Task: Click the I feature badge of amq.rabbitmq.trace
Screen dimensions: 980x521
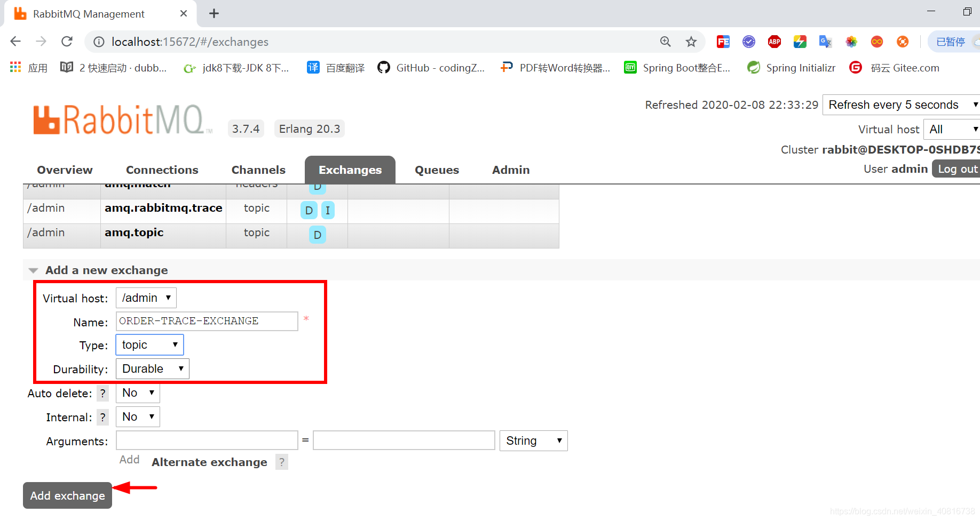Action: pos(328,210)
